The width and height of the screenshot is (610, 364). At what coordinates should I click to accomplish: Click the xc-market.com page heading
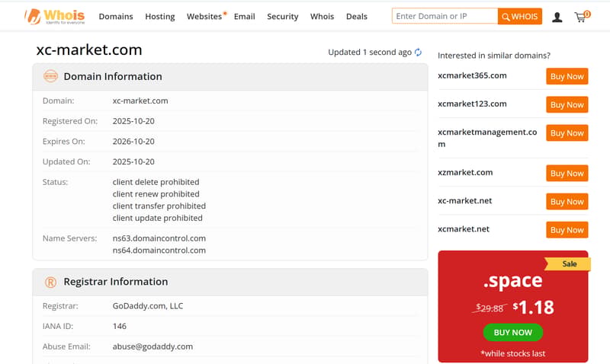[x=89, y=49]
